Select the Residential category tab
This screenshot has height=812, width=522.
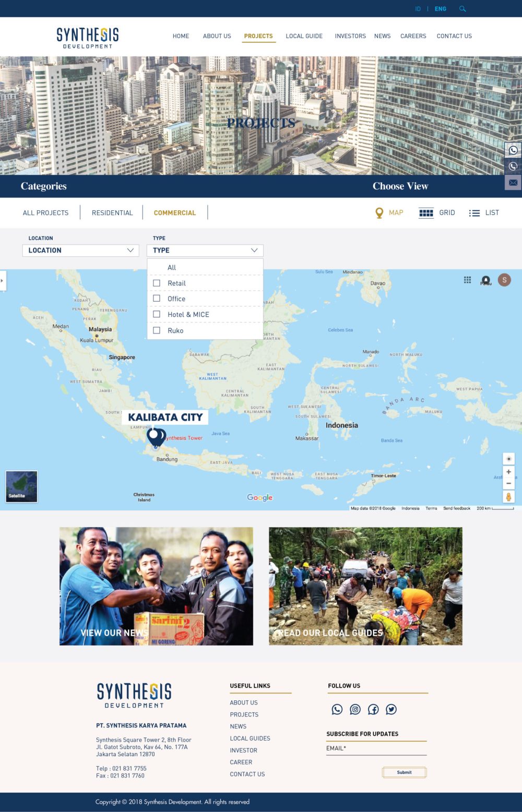[112, 213]
